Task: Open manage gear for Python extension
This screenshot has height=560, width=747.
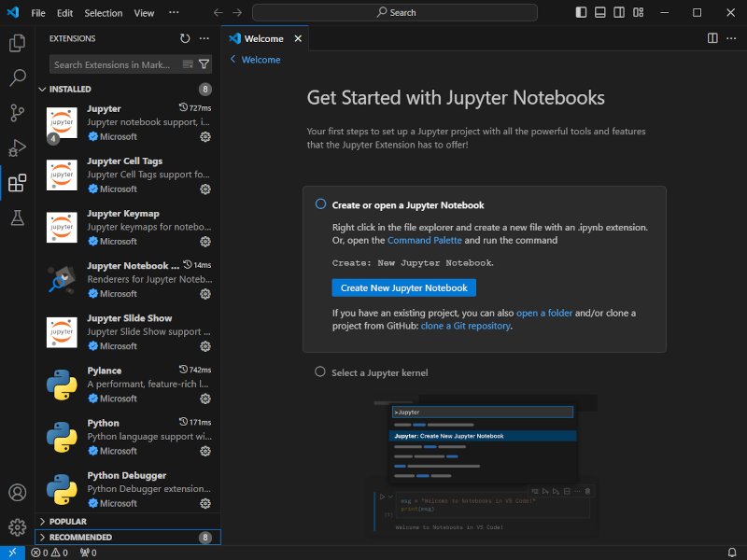Action: pos(205,451)
